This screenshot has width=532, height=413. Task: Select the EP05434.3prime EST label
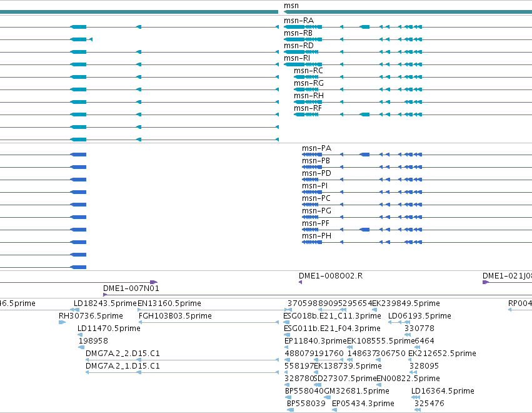coord(363,404)
